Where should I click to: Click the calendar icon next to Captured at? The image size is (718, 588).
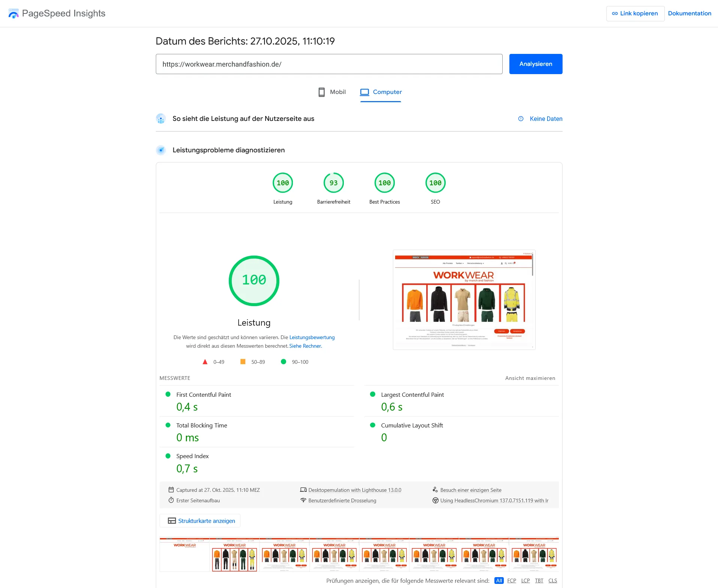pos(172,490)
